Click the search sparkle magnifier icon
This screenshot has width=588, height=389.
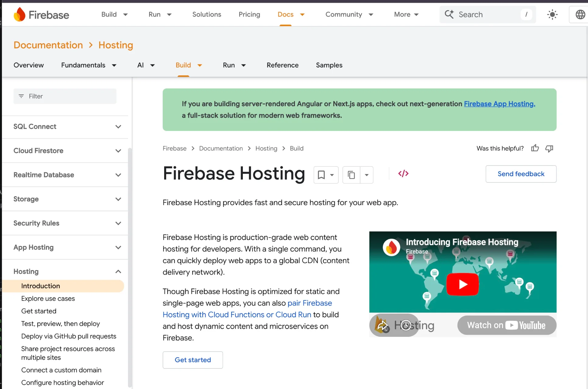[x=449, y=14]
